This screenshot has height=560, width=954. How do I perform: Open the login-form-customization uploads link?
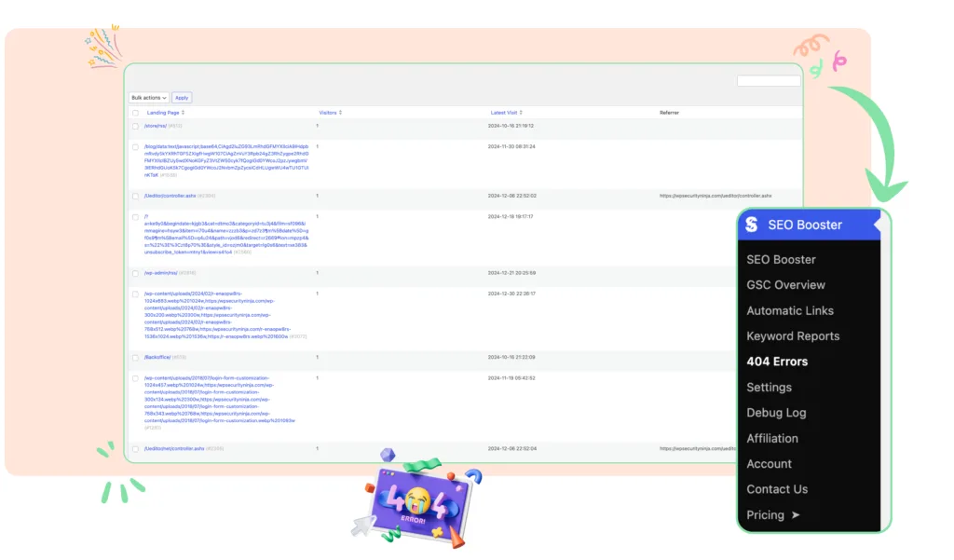click(x=220, y=400)
